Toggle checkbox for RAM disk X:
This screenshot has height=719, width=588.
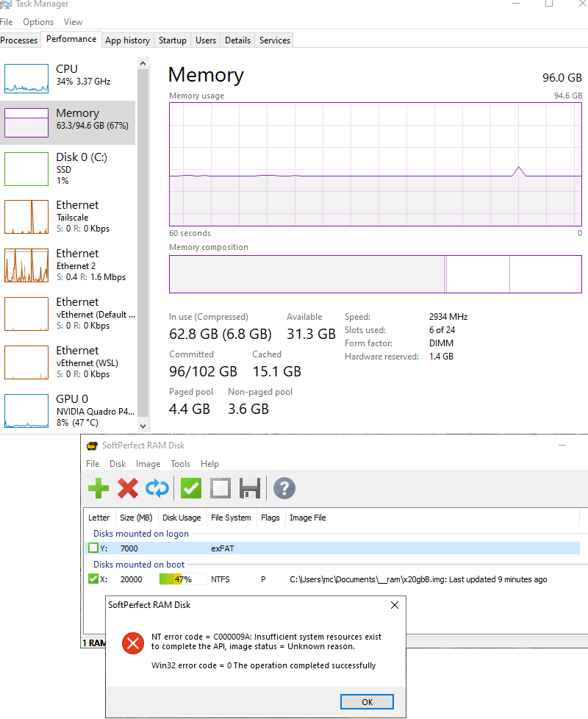tap(93, 579)
